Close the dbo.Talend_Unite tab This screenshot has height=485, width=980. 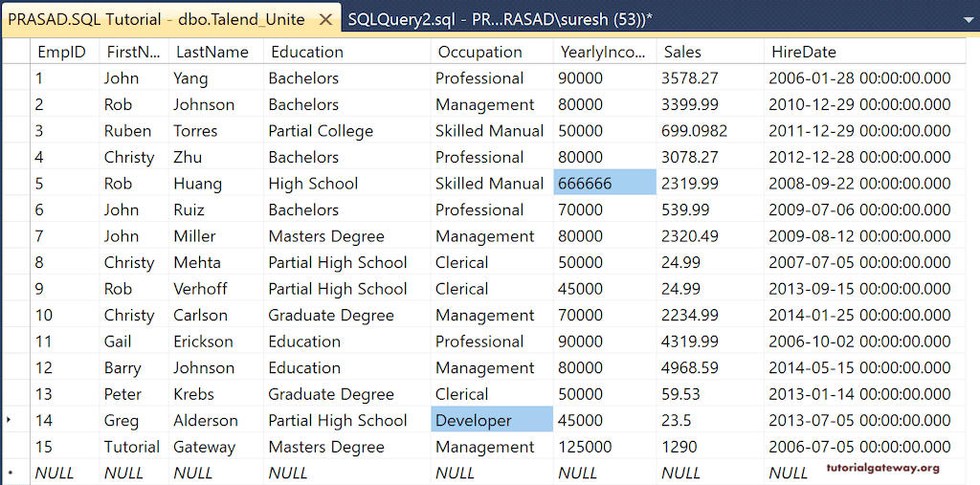click(325, 19)
